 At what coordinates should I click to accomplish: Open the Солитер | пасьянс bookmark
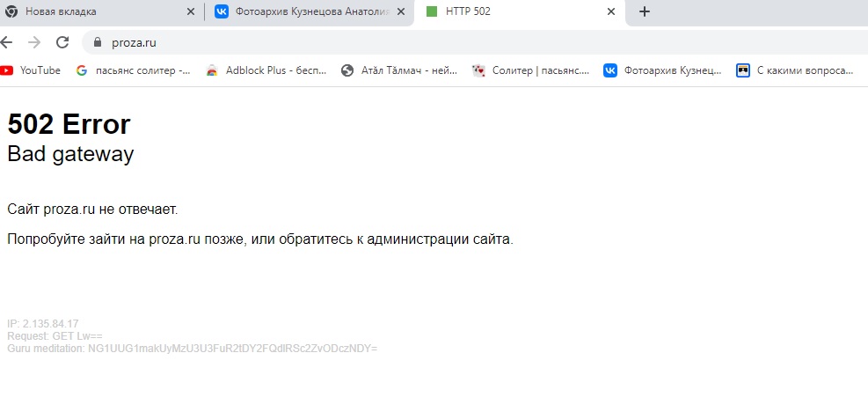(531, 70)
